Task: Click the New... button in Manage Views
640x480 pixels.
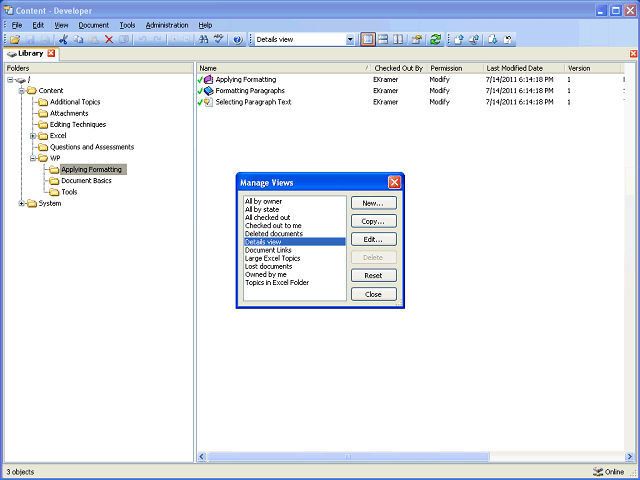Action: tap(373, 203)
